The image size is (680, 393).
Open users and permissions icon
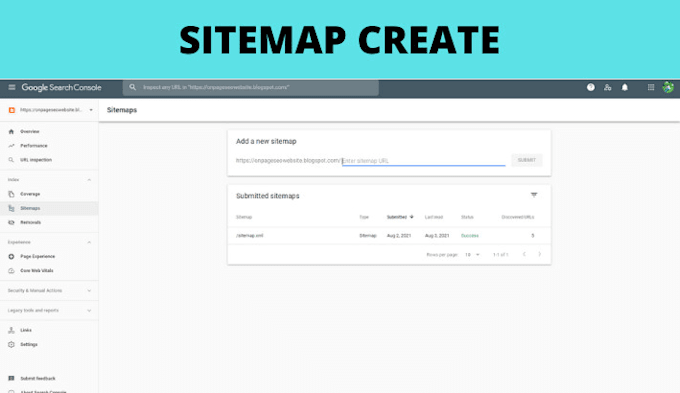(608, 87)
